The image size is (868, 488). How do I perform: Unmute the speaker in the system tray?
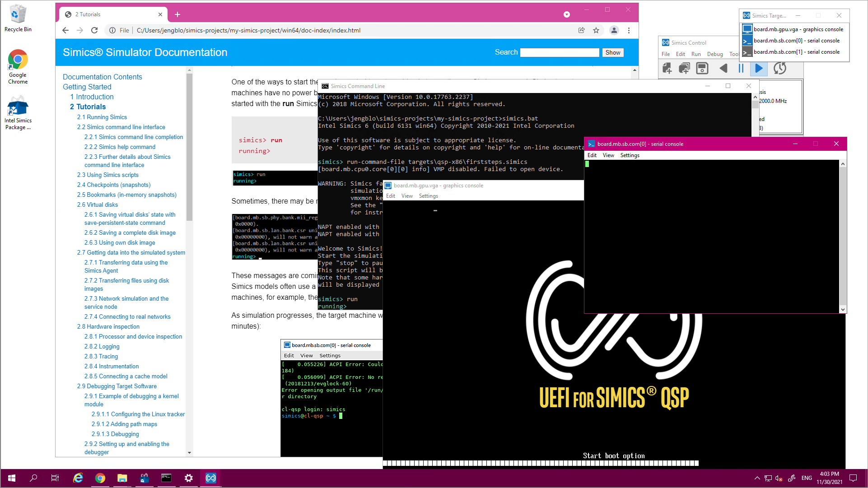click(778, 478)
